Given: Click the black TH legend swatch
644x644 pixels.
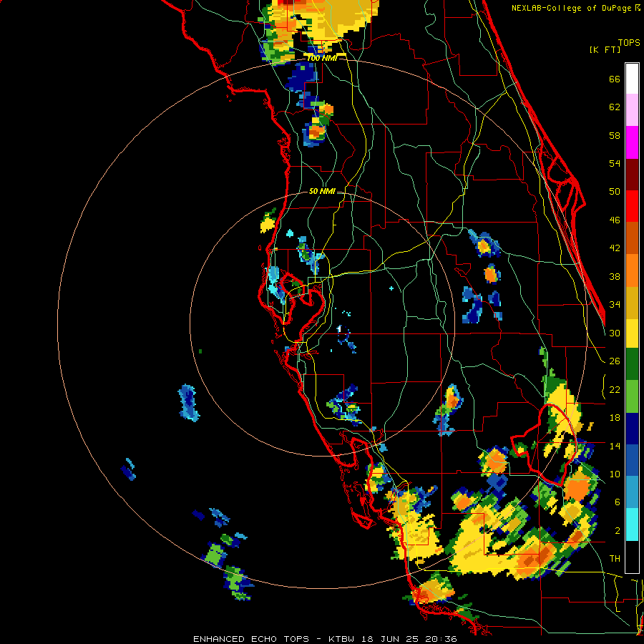Looking at the screenshot, I should pos(632,556).
